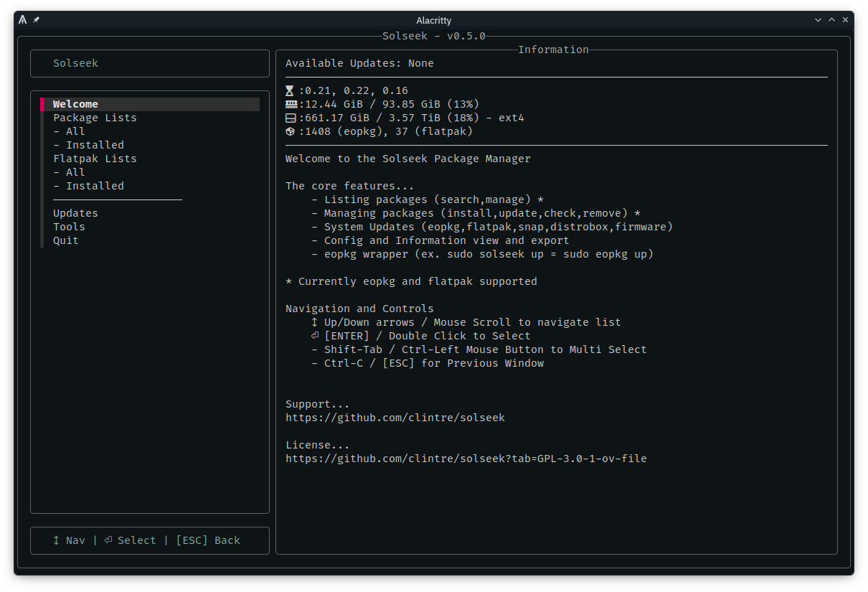Screen dimensions: 868x592
Task: Maximize the Alacritty window
Action: click(x=832, y=20)
